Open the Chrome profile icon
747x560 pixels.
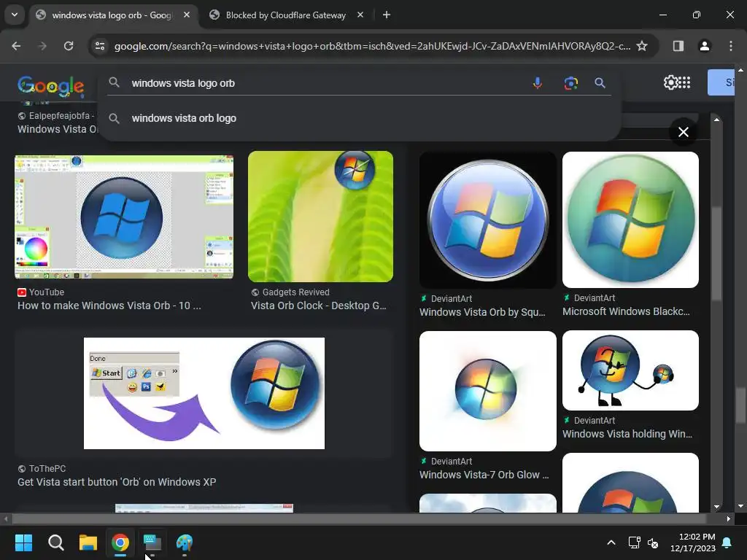click(x=705, y=46)
